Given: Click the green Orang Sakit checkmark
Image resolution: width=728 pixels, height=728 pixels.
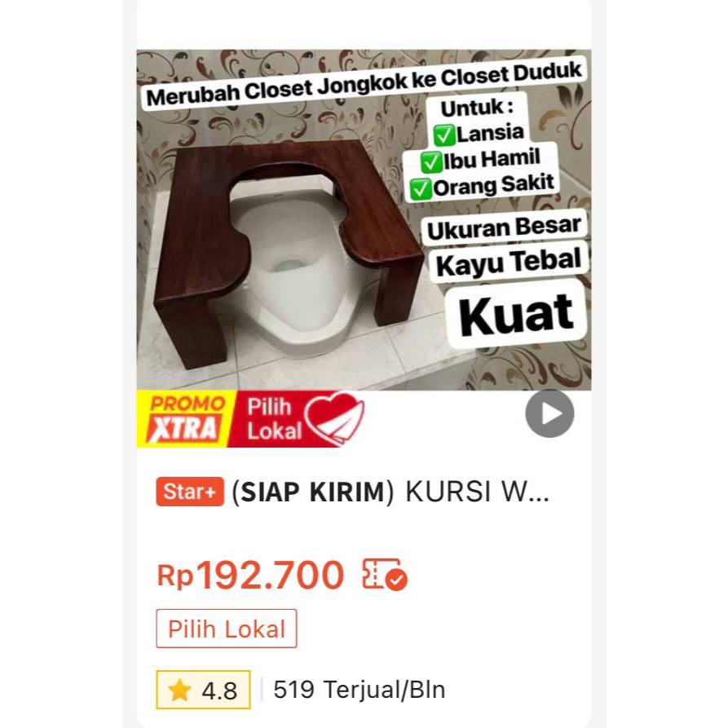Looking at the screenshot, I should point(421,189).
